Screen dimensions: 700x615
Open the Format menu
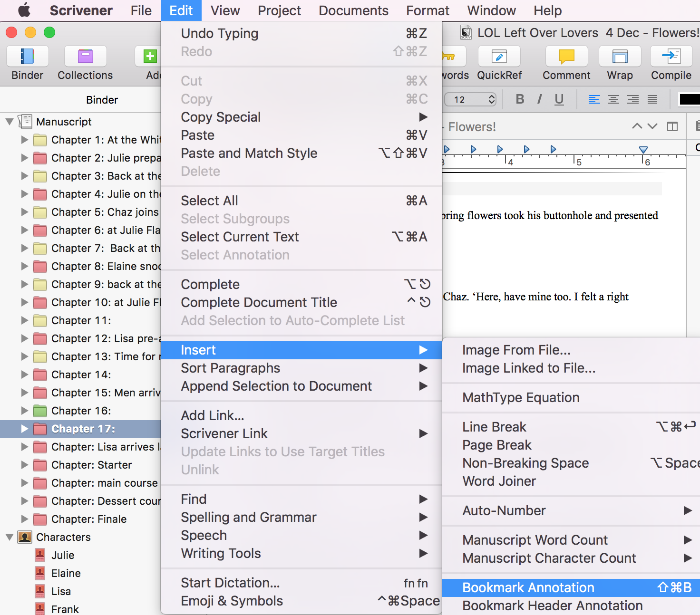click(x=428, y=10)
